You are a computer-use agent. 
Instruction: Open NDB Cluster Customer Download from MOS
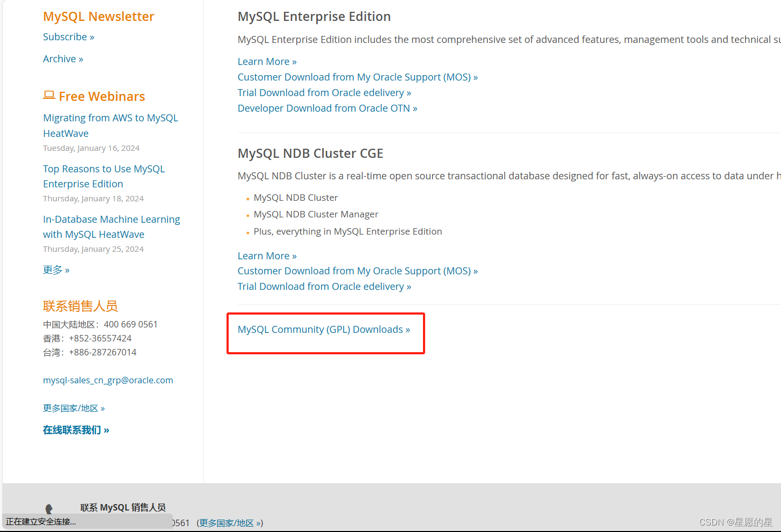(x=357, y=271)
